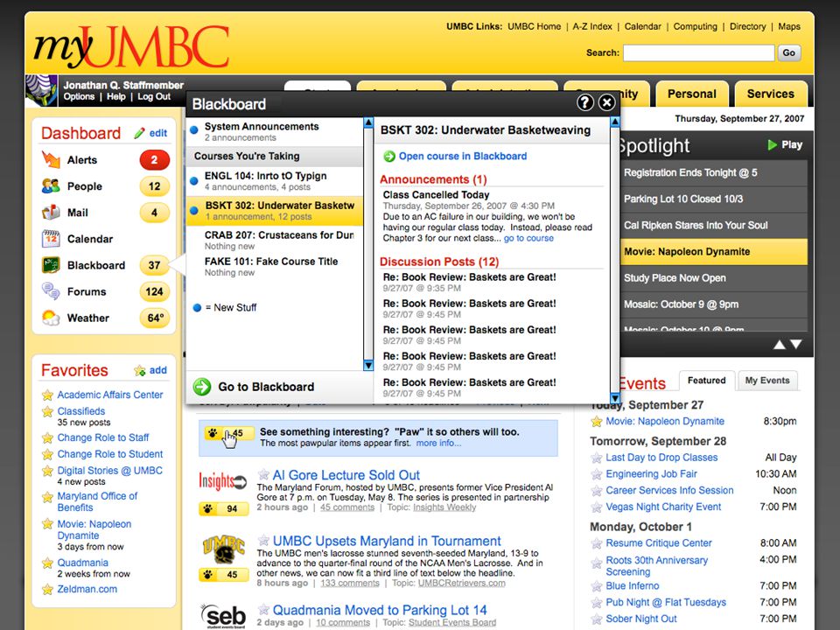The image size is (840, 630).
Task: Toggle star for Engineering Job Fair event
Action: click(596, 474)
